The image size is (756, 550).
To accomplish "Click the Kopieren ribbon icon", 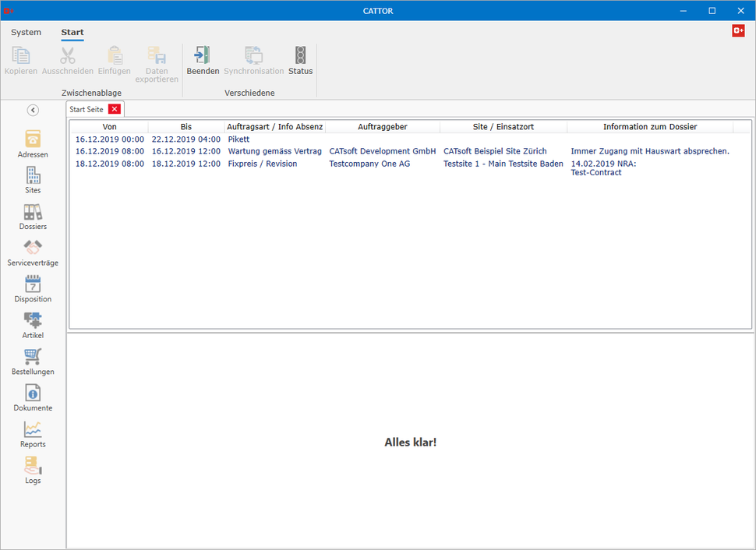I will pos(21,61).
